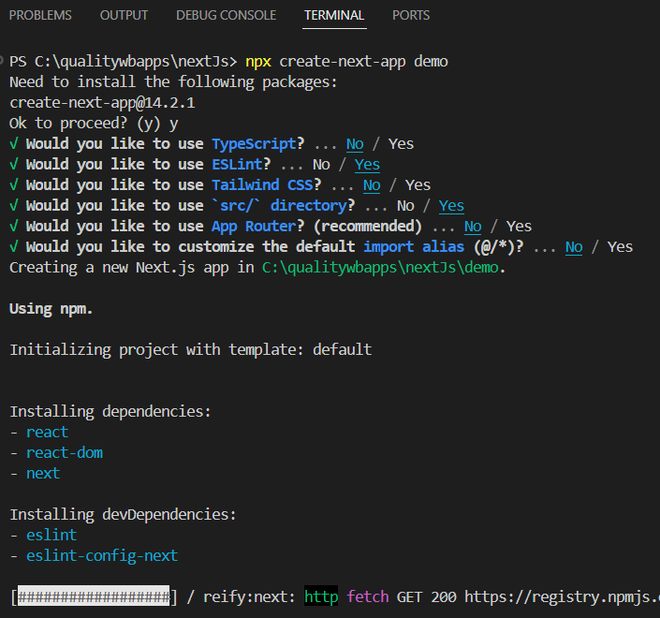Click the npx command word in the prompt
The image size is (660, 618).
pyautogui.click(x=258, y=62)
